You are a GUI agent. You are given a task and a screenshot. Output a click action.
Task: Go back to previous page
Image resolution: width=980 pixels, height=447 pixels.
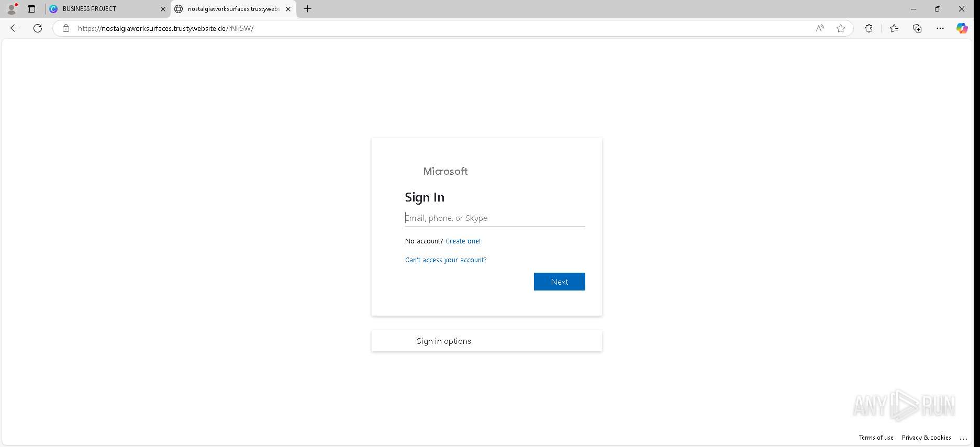click(15, 28)
